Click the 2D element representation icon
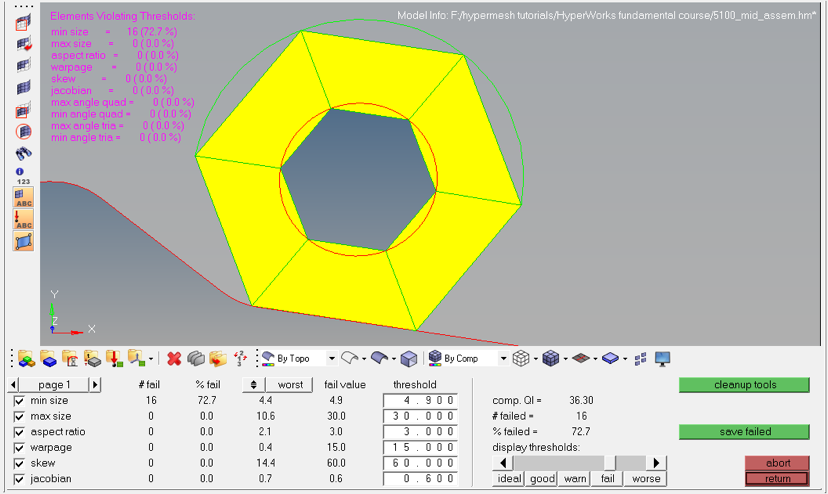 581,359
